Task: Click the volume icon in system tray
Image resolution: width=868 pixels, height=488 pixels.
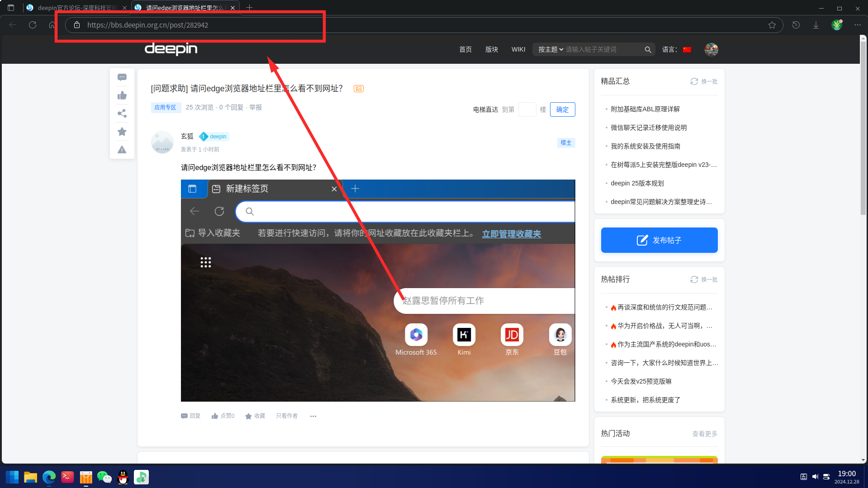Action: click(815, 477)
